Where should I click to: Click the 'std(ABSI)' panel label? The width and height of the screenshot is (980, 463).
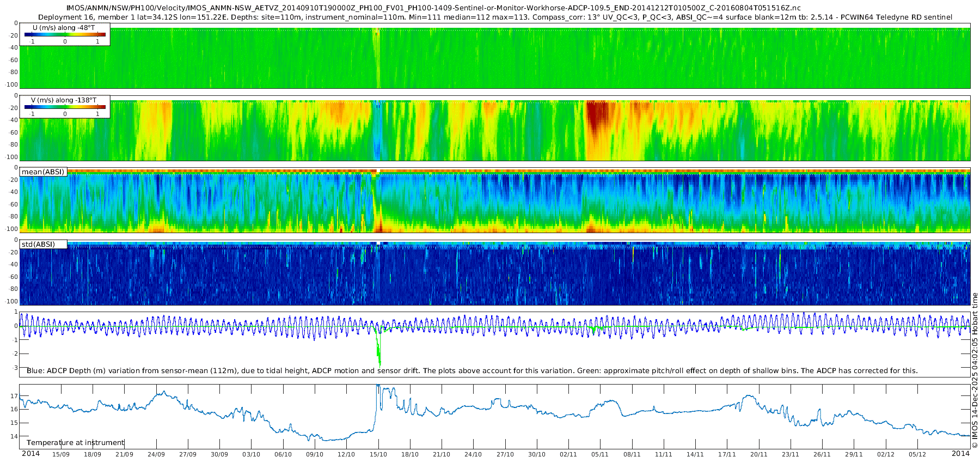38,245
